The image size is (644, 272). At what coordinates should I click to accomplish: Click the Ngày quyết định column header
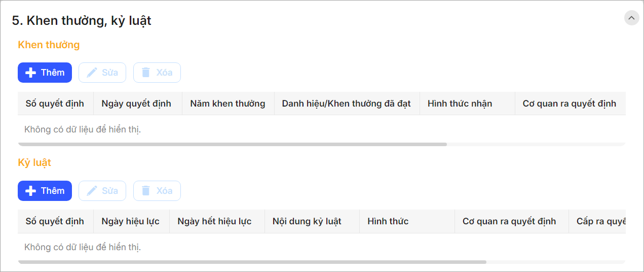[136, 104]
